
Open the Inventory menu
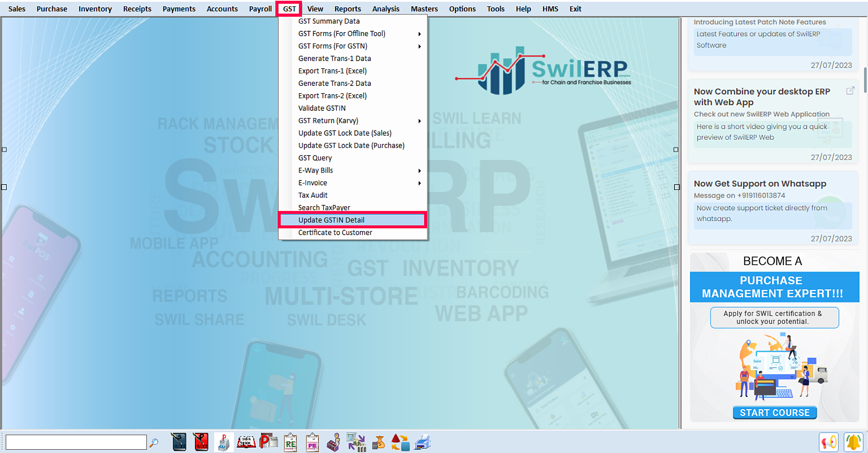(x=95, y=9)
